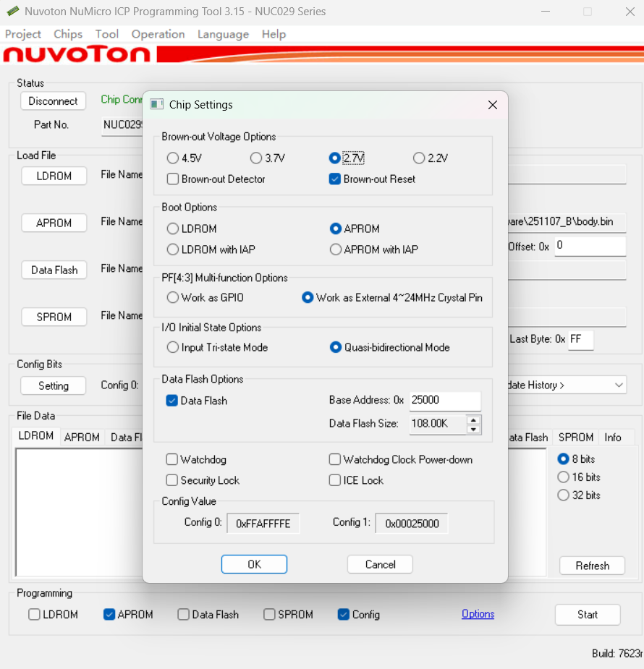Click the Chip Settings title icon
The height and width of the screenshot is (669, 644).
pyautogui.click(x=156, y=105)
